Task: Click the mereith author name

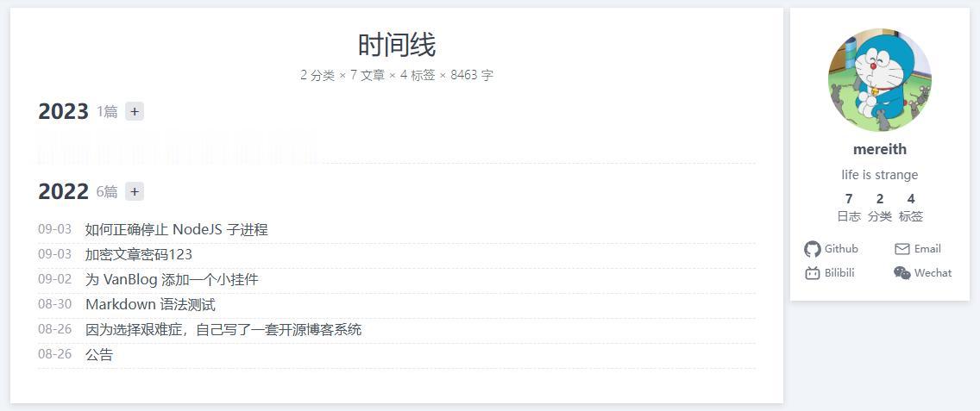Action: [x=879, y=149]
